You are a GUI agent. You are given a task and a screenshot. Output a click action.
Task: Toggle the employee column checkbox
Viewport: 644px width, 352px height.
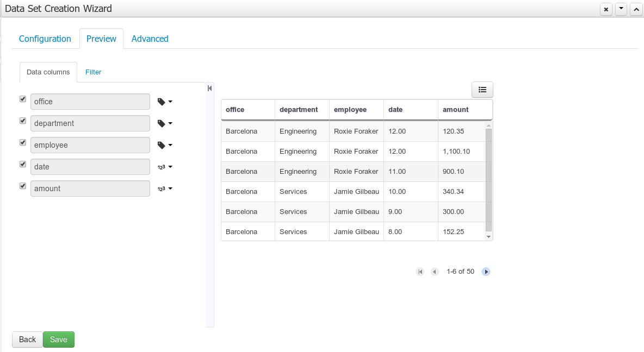tap(23, 142)
